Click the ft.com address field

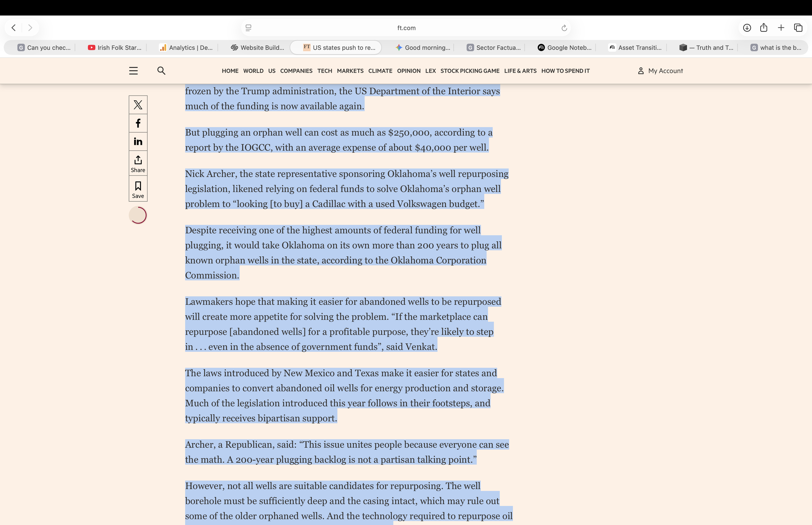coord(406,28)
